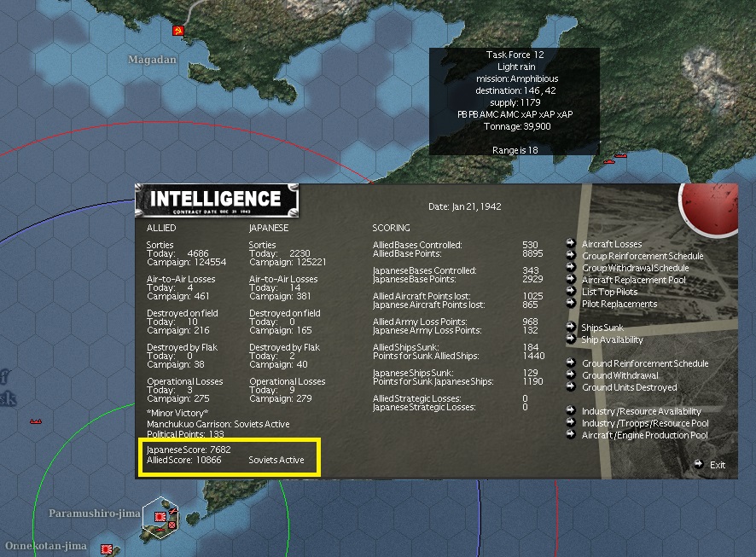This screenshot has width=756, height=557.
Task: Open the Aircraft Losses report arrow
Action: [571, 243]
